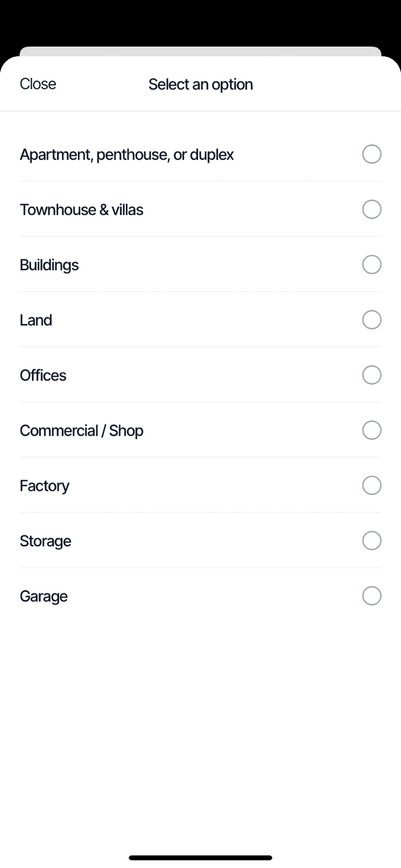Image resolution: width=401 pixels, height=868 pixels.
Task: Choose the Townhouse & villas radio circle
Action: click(372, 209)
